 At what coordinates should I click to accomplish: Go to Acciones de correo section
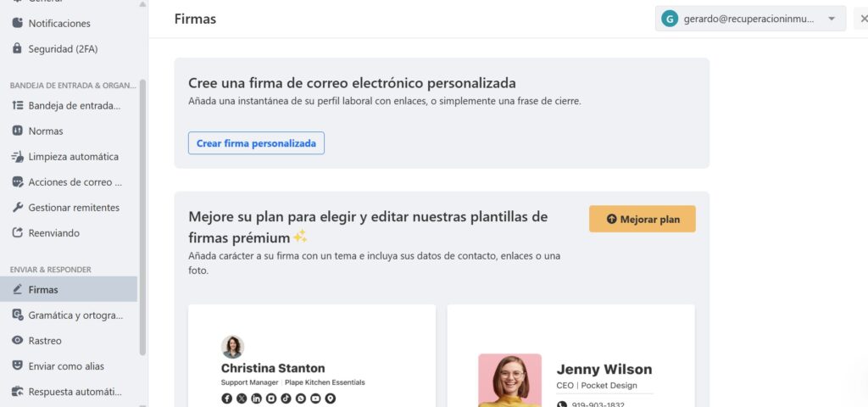click(x=75, y=181)
